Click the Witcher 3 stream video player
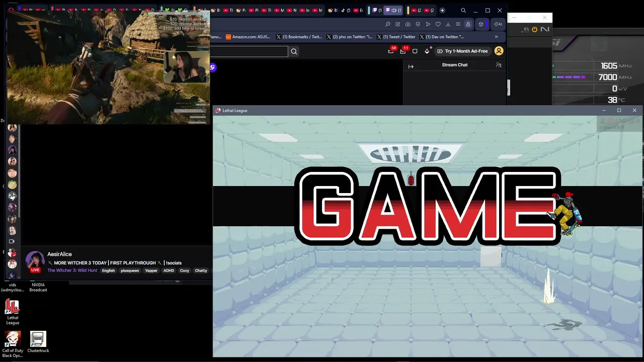The width and height of the screenshot is (644, 362). click(x=109, y=67)
